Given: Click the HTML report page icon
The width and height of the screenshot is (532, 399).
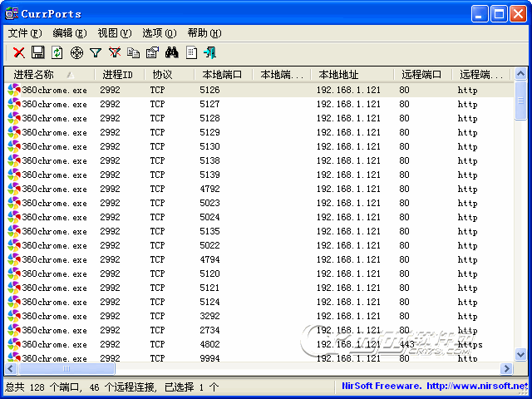Looking at the screenshot, I should (191, 52).
